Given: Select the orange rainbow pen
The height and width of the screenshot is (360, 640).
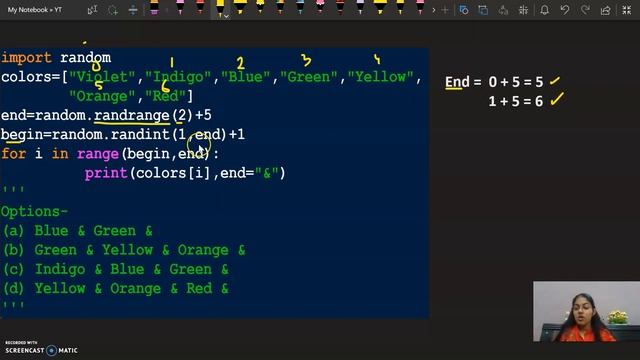Looking at the screenshot, I should coord(280,7).
